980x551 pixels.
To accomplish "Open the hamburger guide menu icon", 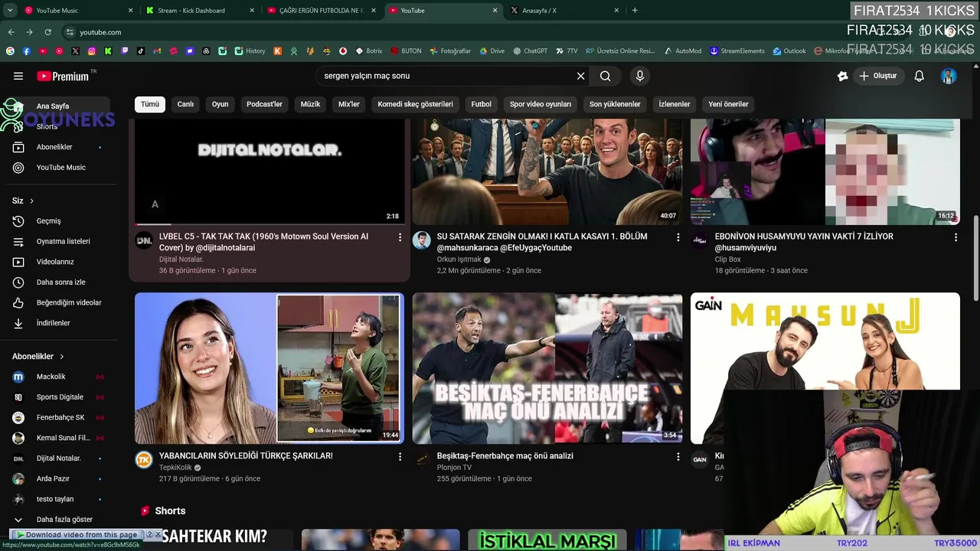I will tap(18, 76).
